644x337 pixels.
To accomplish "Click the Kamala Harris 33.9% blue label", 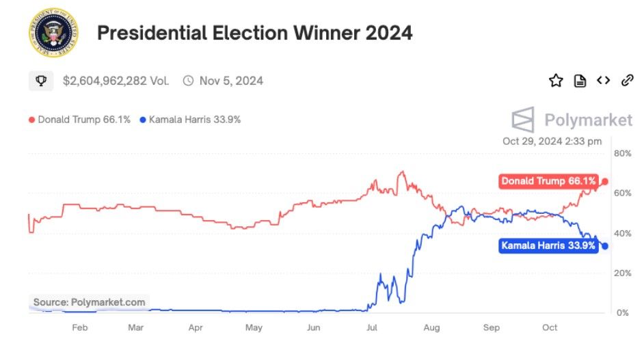I will [x=548, y=245].
